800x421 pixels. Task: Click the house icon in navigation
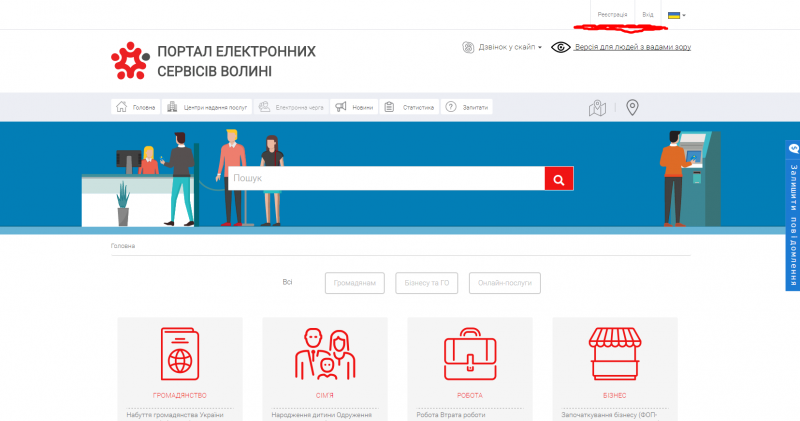[121, 107]
